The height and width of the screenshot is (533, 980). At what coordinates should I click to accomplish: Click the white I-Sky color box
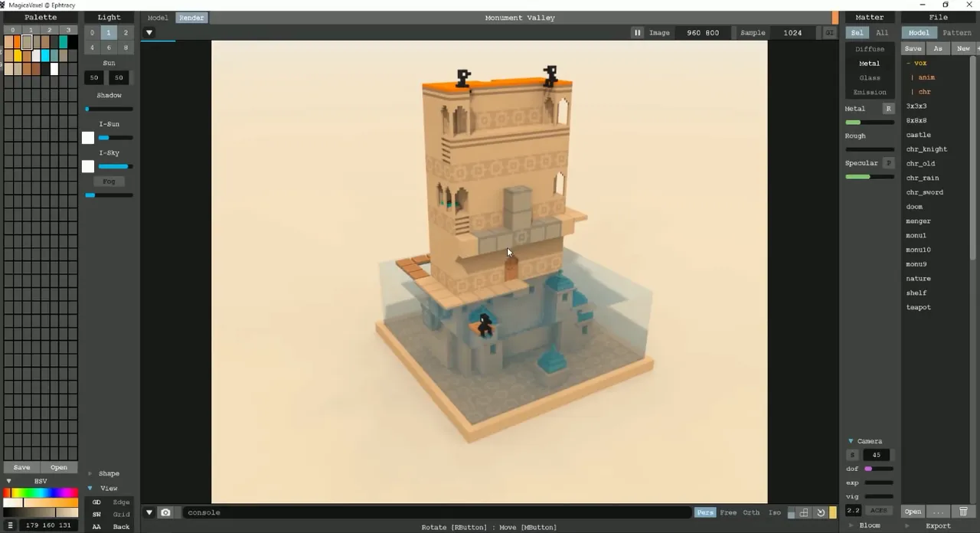(88, 166)
